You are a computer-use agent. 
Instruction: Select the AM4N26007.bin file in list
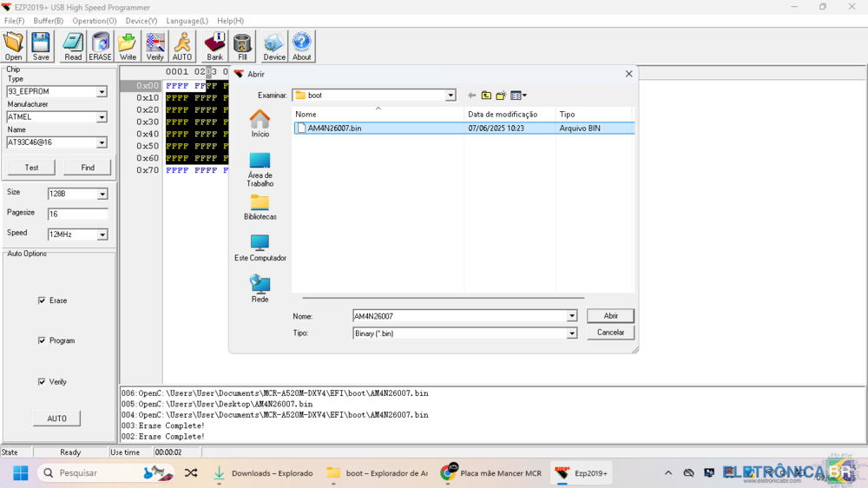[334, 129]
